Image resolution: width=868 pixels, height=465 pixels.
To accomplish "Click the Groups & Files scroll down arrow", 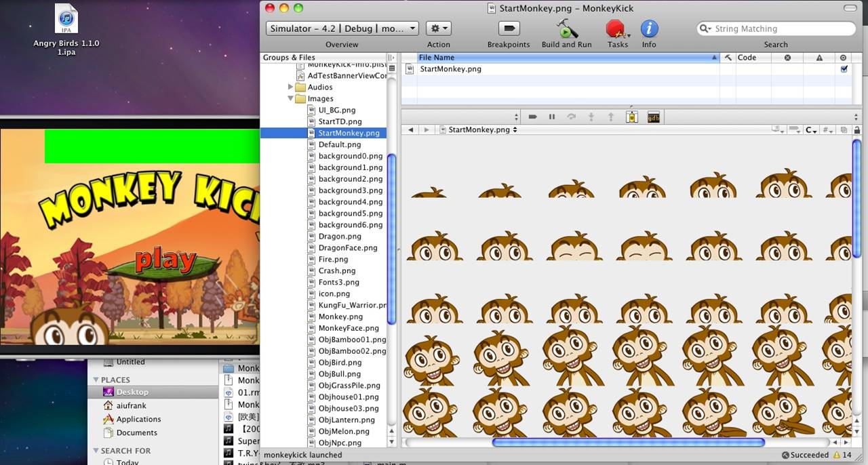I will point(391,442).
